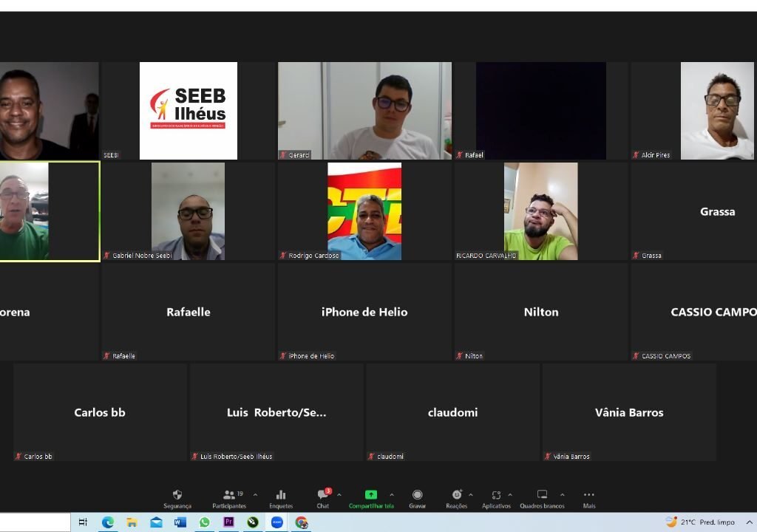Open the Aplicativos panel

click(496, 499)
